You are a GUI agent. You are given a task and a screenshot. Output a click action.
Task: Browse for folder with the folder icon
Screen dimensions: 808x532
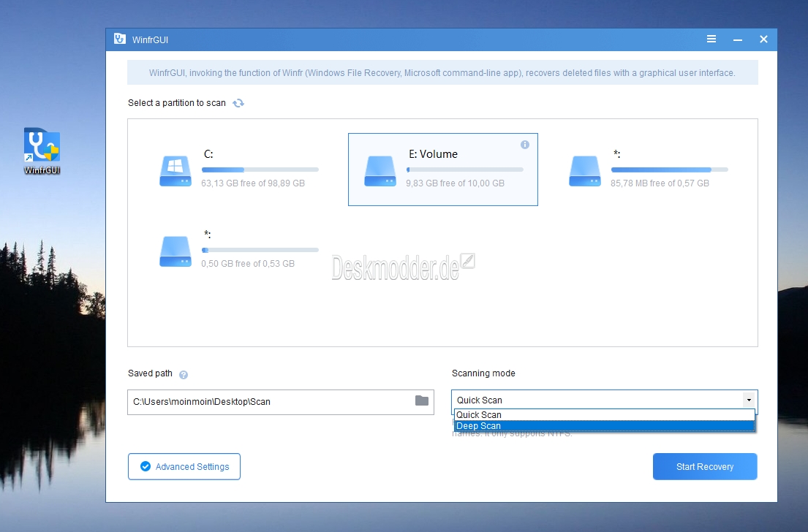coord(421,400)
